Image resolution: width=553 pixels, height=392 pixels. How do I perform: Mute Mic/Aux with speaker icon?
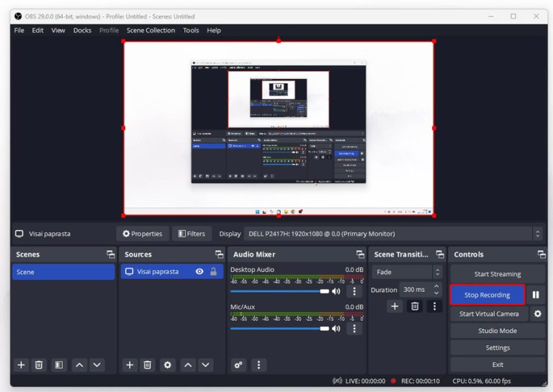pos(336,329)
